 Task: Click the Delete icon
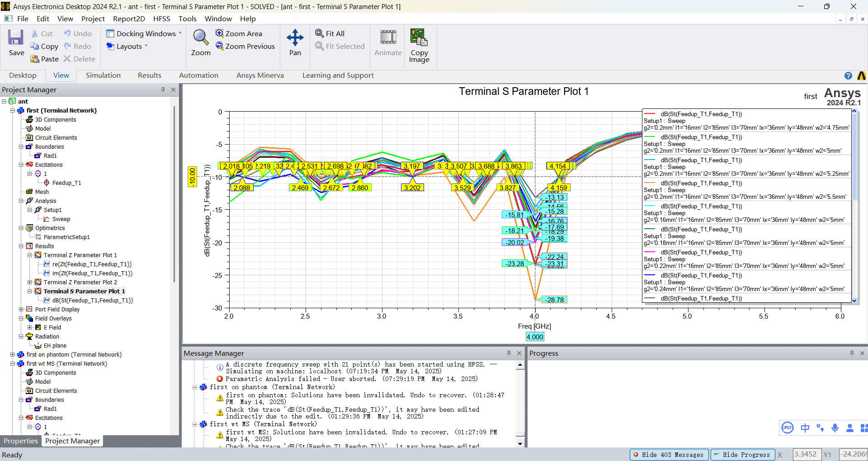(x=67, y=59)
